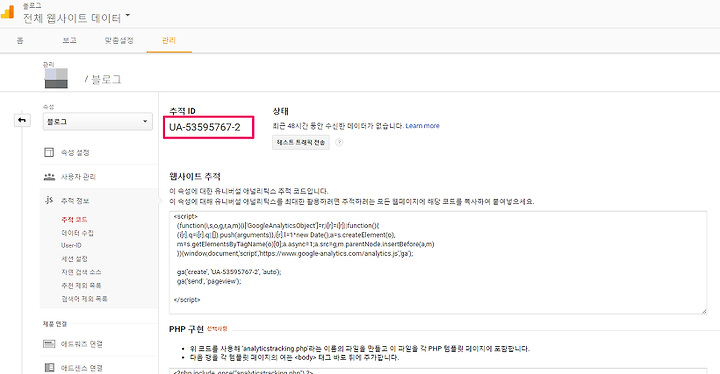Select 추적 코드 in sidebar
Screen dimensions: 720x374
(x=74, y=220)
